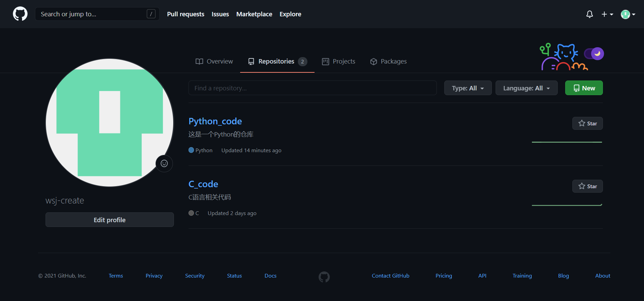Click the slash shortcut key icon
This screenshot has height=301, width=644.
[x=151, y=14]
